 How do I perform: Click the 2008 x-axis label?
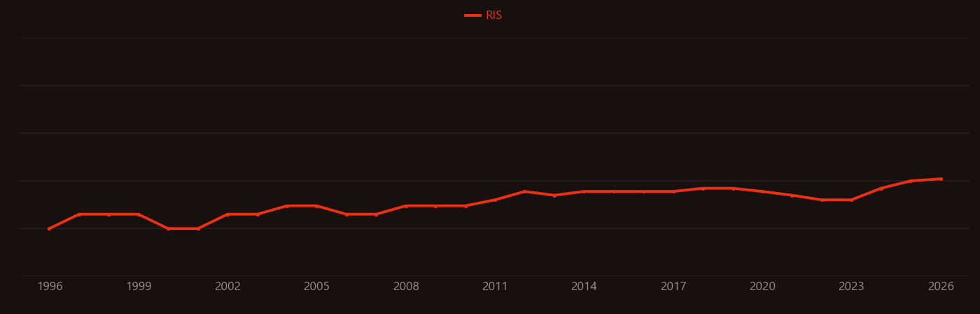pyautogui.click(x=406, y=287)
